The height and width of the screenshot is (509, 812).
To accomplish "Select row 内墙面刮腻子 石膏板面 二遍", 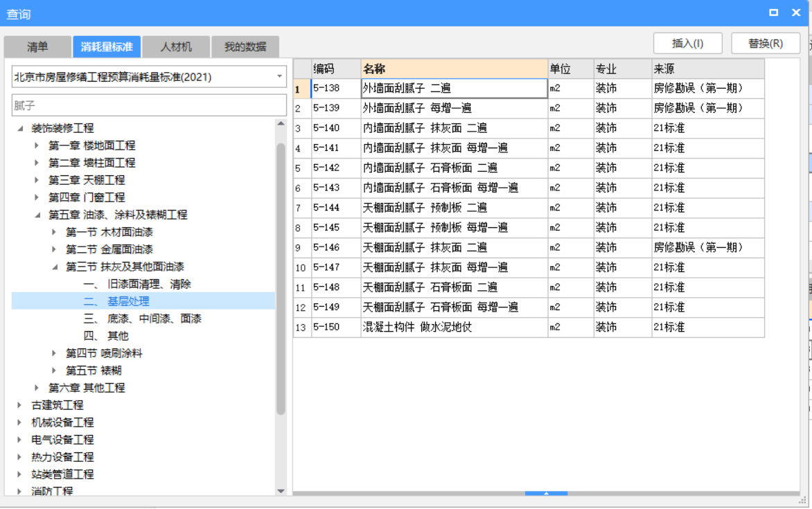I will coord(529,168).
